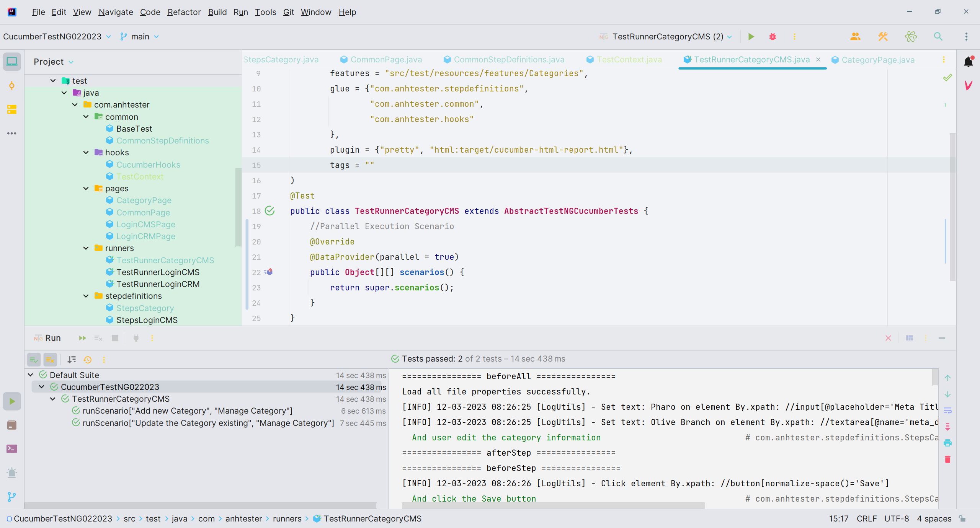Switch to CommonPage.java tab

coord(381,59)
